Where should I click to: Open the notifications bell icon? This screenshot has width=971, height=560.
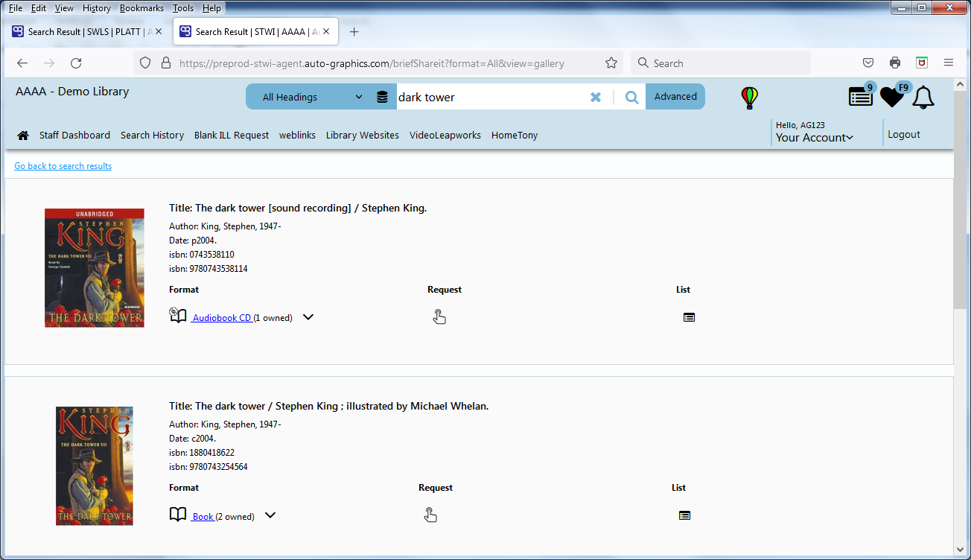click(923, 98)
